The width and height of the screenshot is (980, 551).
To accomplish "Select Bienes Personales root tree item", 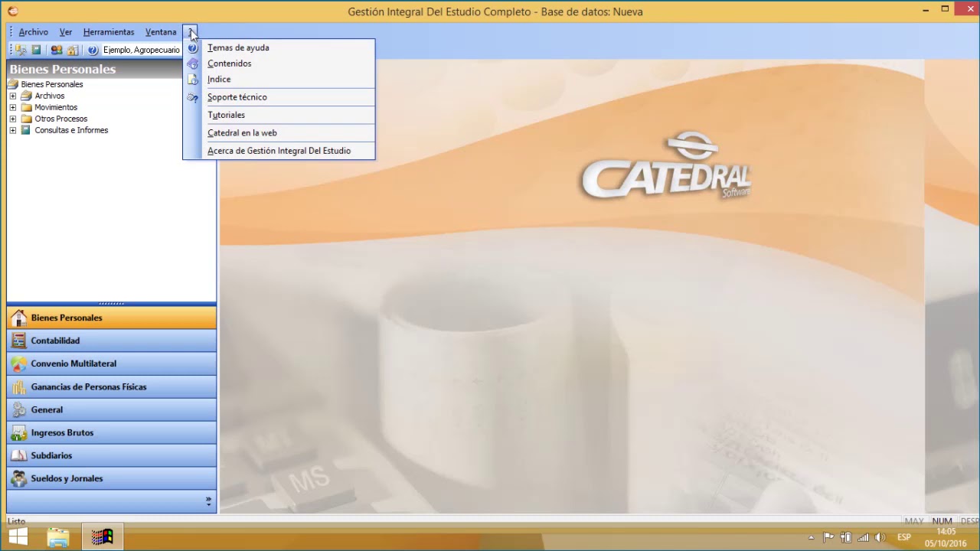I will (x=52, y=84).
